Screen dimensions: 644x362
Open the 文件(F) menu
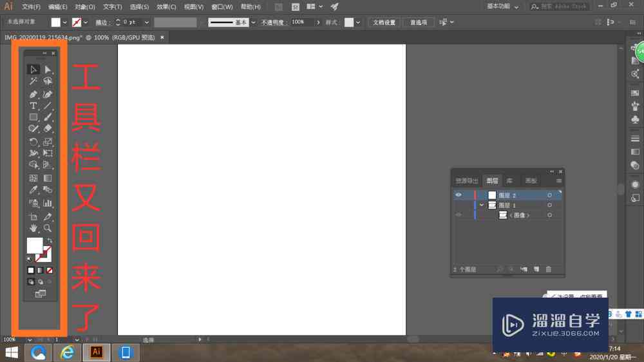(31, 7)
